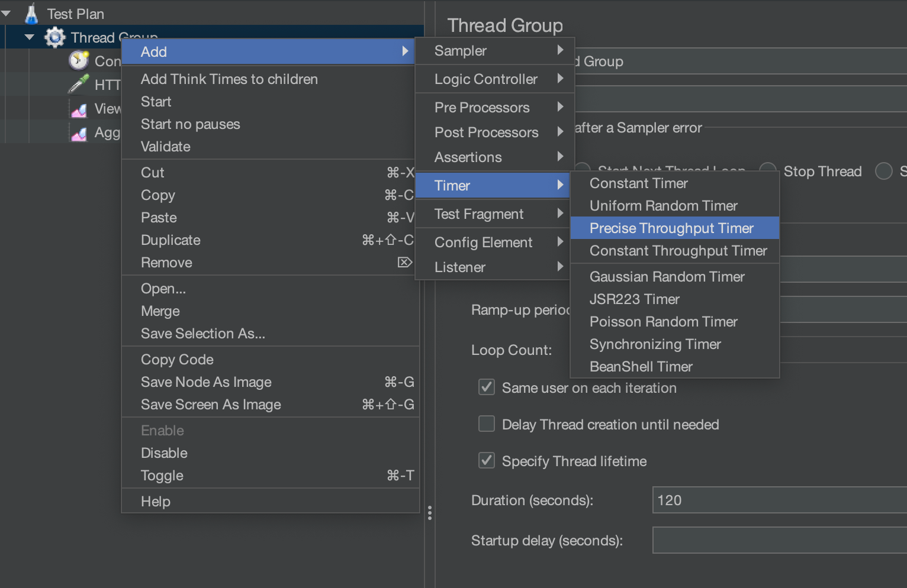Click the Constant Timer clock icon in tree
The width and height of the screenshot is (907, 588).
point(79,60)
